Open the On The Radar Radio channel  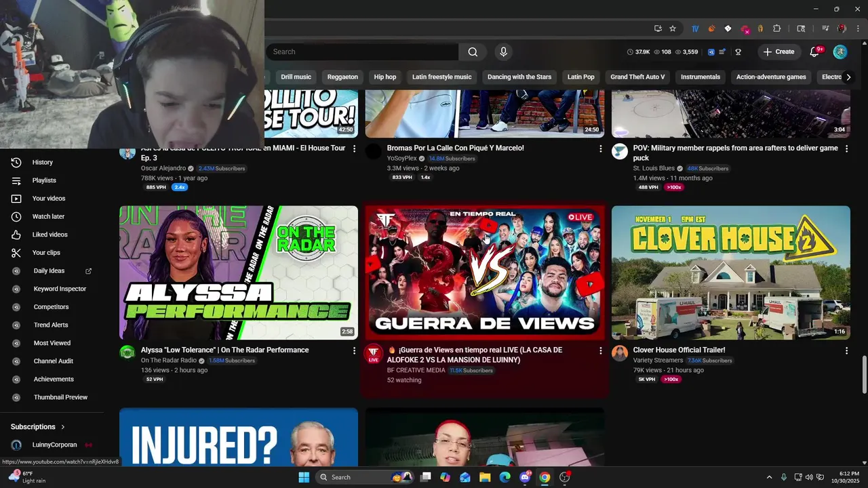(169, 361)
